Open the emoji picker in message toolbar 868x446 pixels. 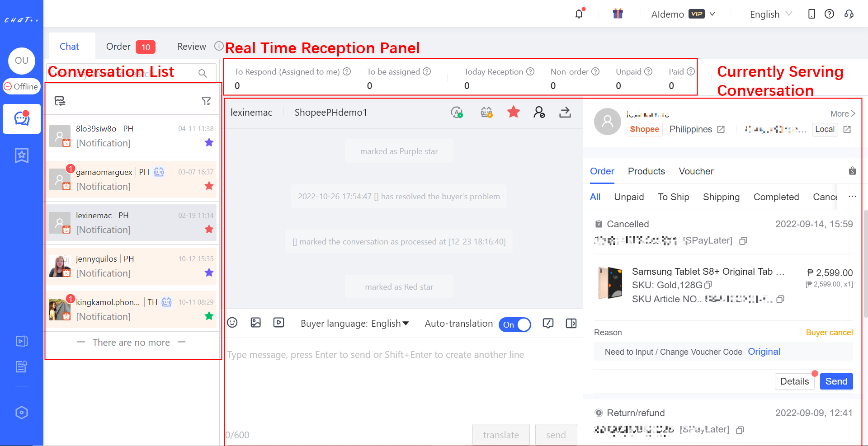[x=232, y=323]
